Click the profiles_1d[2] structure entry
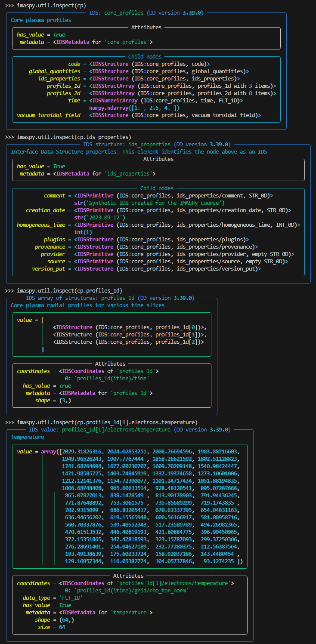This screenshot has height=644, width=316. pos(128,342)
